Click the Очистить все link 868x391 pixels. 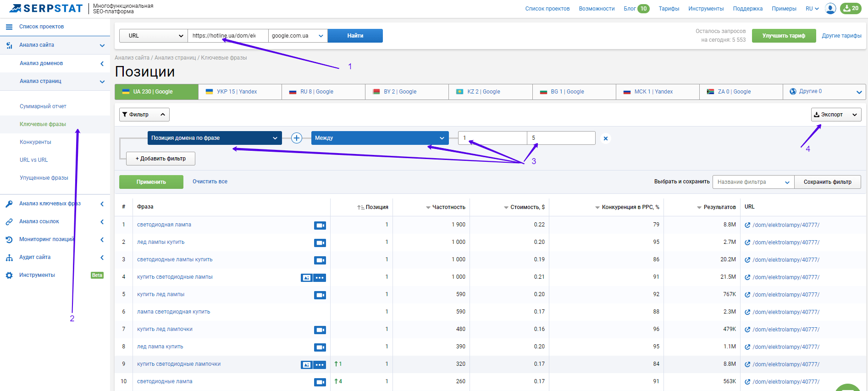[210, 182]
